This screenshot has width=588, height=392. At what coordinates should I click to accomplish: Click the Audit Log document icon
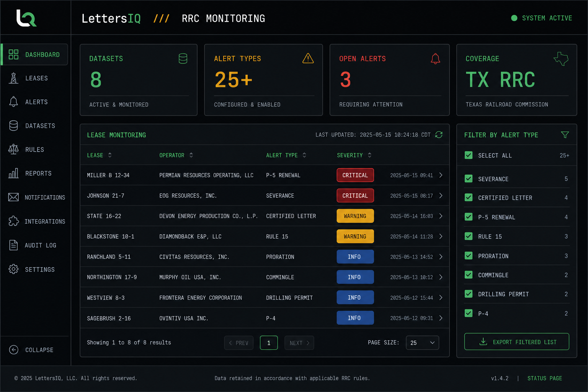click(x=13, y=245)
